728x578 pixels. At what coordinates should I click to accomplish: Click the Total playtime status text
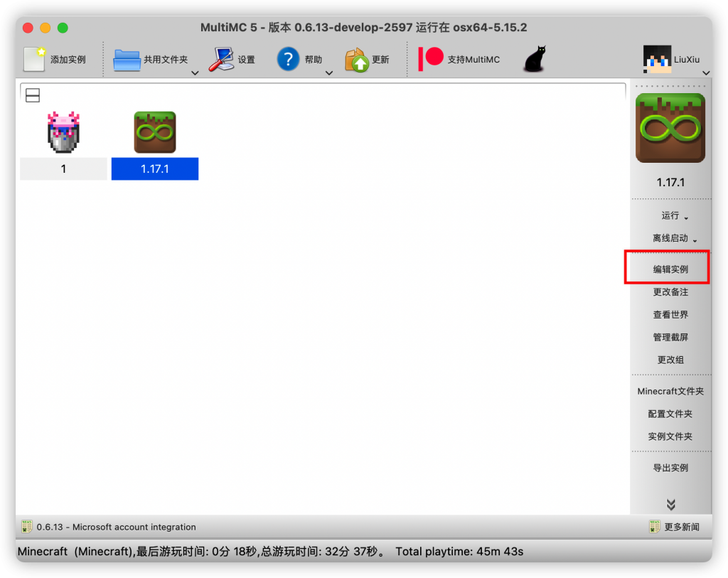tap(459, 552)
